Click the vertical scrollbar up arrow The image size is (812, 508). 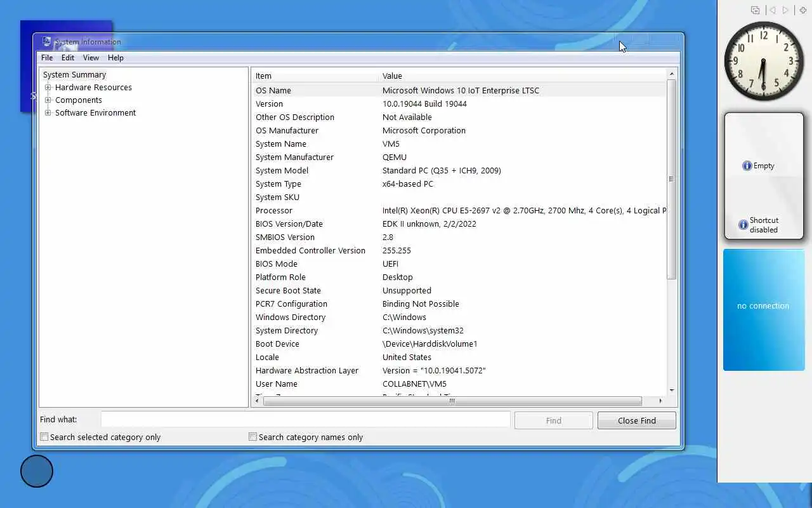coord(671,74)
